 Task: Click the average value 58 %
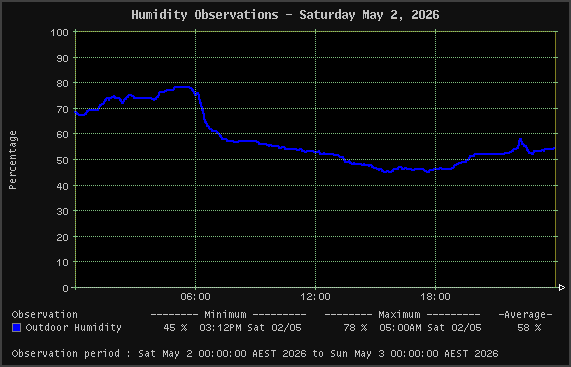click(x=529, y=328)
